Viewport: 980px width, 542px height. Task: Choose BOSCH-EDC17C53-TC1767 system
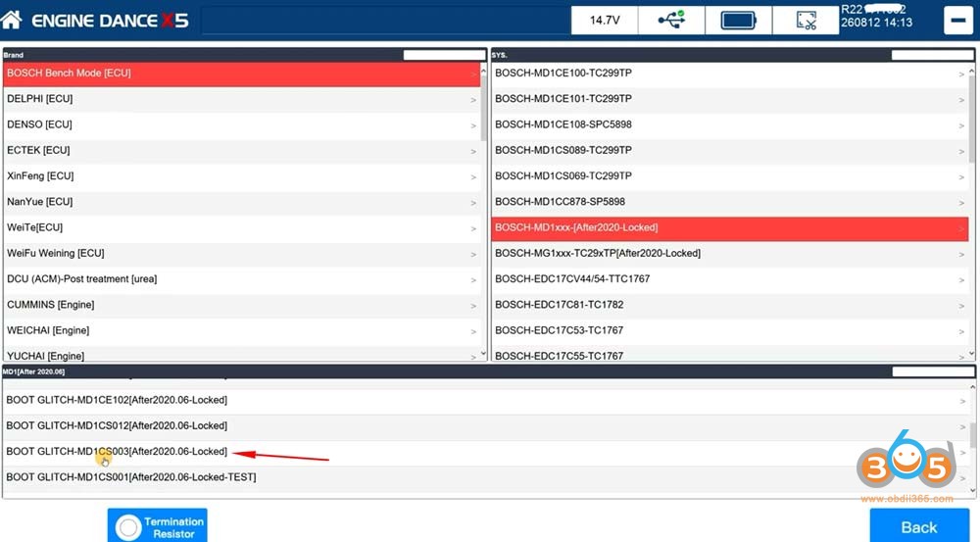729,330
